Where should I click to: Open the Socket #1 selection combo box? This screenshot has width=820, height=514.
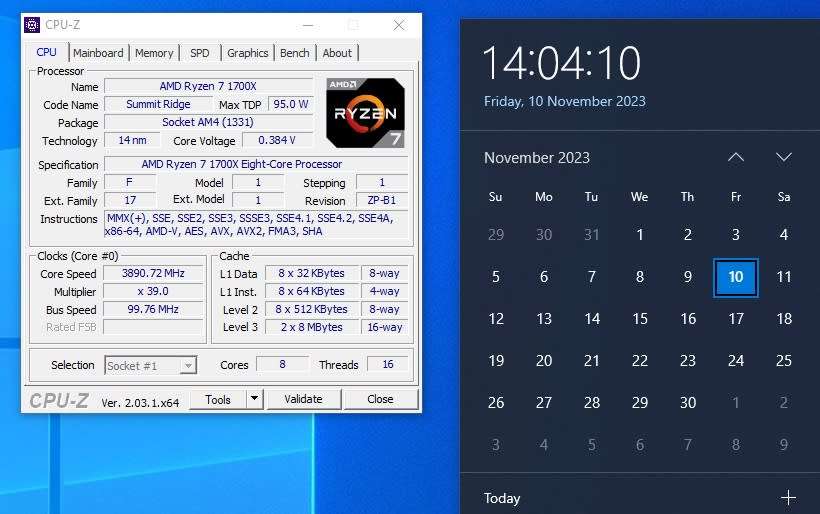[151, 365]
